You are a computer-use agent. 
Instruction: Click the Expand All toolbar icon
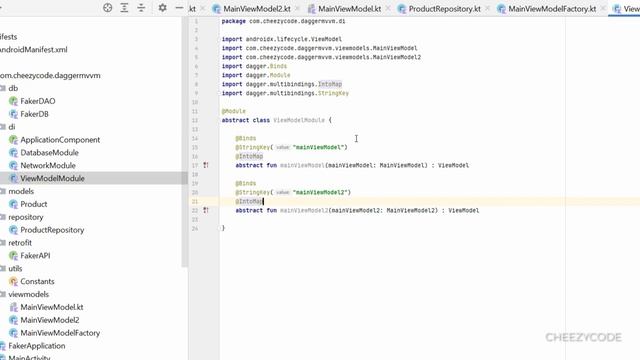pos(124,8)
